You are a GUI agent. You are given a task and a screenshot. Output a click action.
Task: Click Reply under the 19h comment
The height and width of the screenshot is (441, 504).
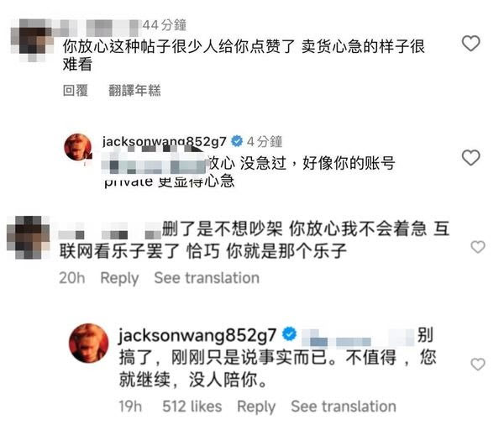[256, 407]
